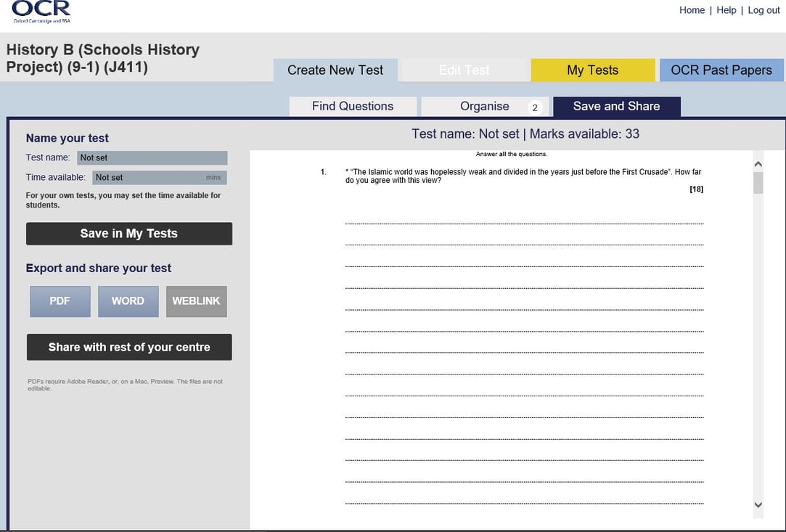Go to the My Tests tab

tap(592, 70)
